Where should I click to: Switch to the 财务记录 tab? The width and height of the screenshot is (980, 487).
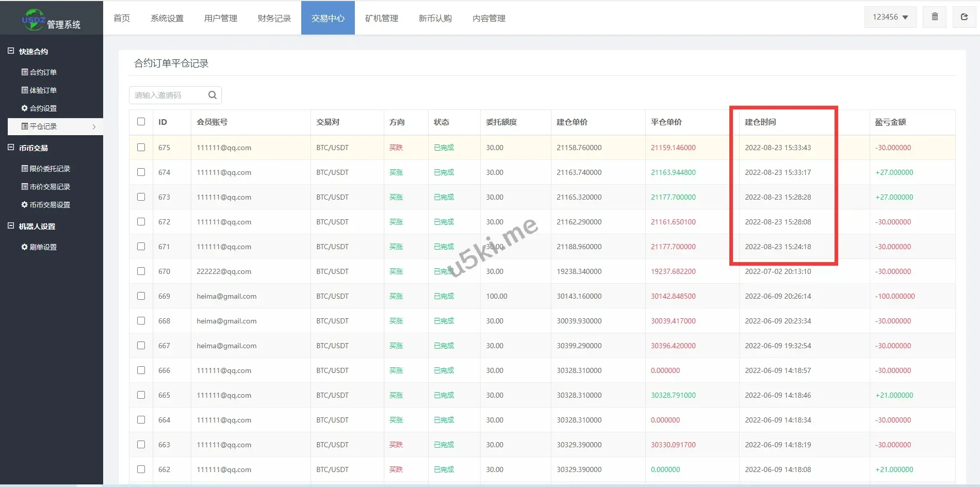(x=274, y=18)
